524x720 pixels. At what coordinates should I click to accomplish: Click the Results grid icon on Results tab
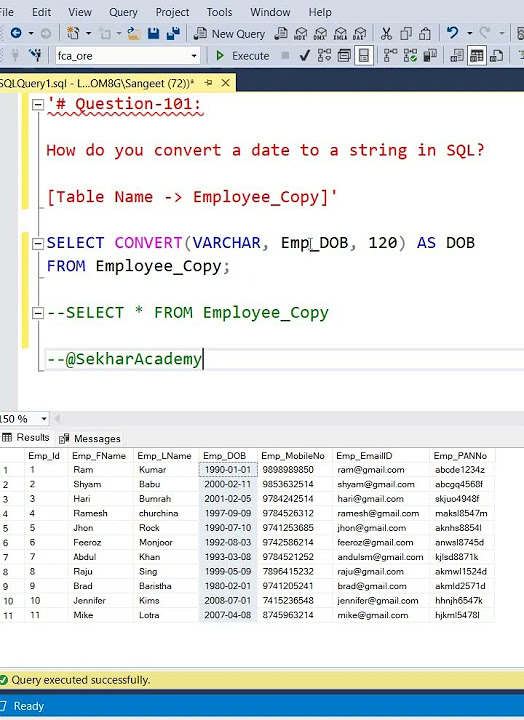point(7,437)
